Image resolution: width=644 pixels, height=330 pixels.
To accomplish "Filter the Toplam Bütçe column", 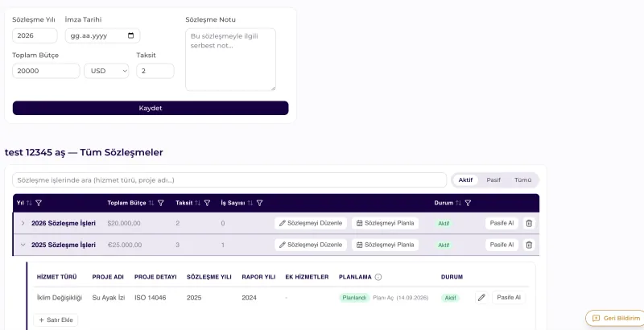I will coord(161,203).
